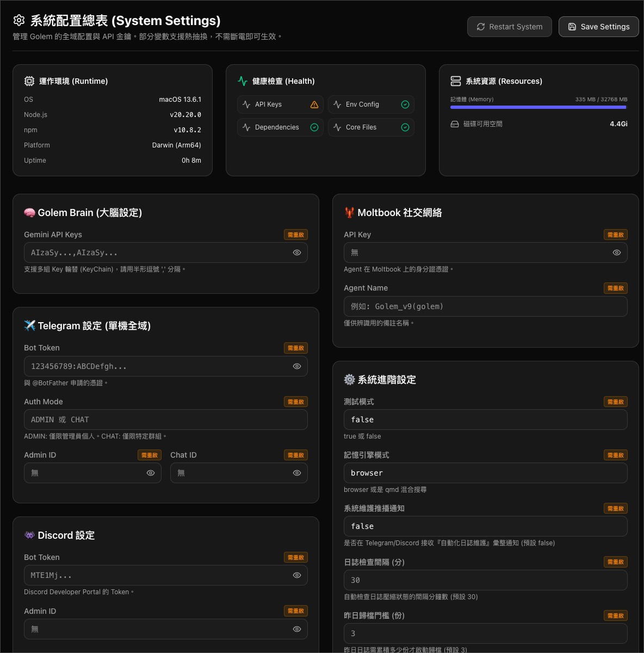Click the memory usage progress bar

pos(539,107)
